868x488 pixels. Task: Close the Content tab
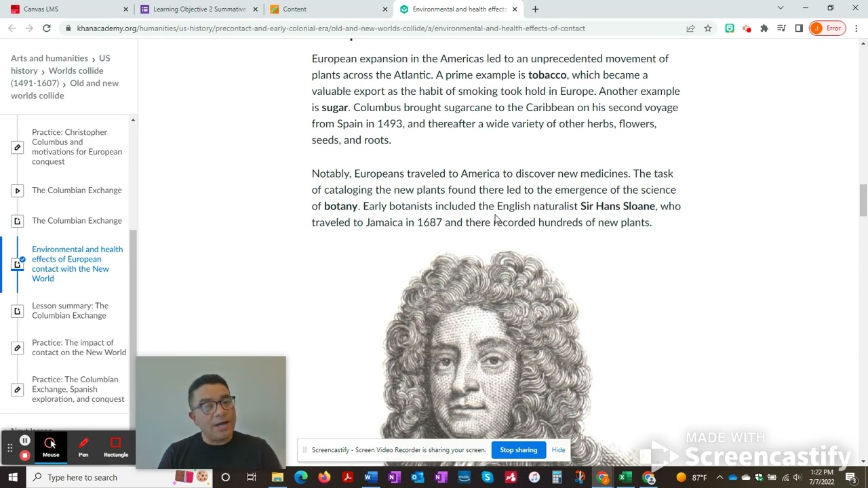coord(385,9)
